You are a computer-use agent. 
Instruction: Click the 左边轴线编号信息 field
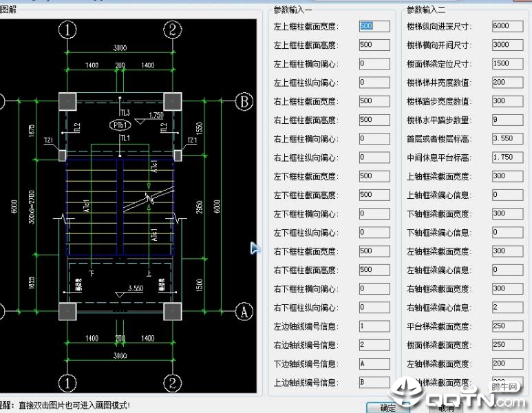point(374,326)
